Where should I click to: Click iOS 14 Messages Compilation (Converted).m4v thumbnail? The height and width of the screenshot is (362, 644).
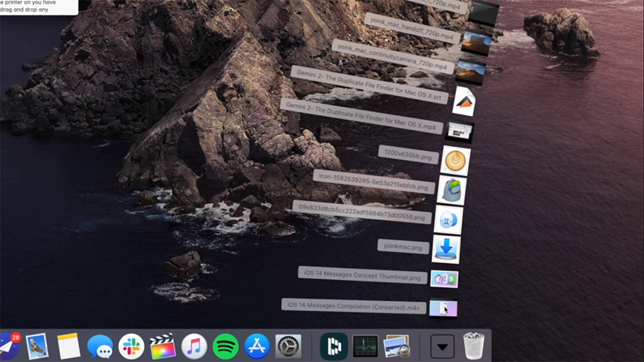click(443, 308)
